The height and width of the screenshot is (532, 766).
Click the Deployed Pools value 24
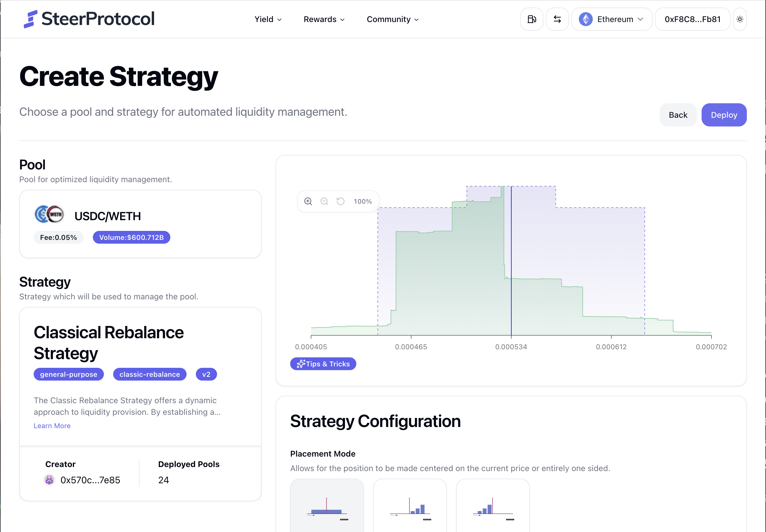tap(163, 480)
